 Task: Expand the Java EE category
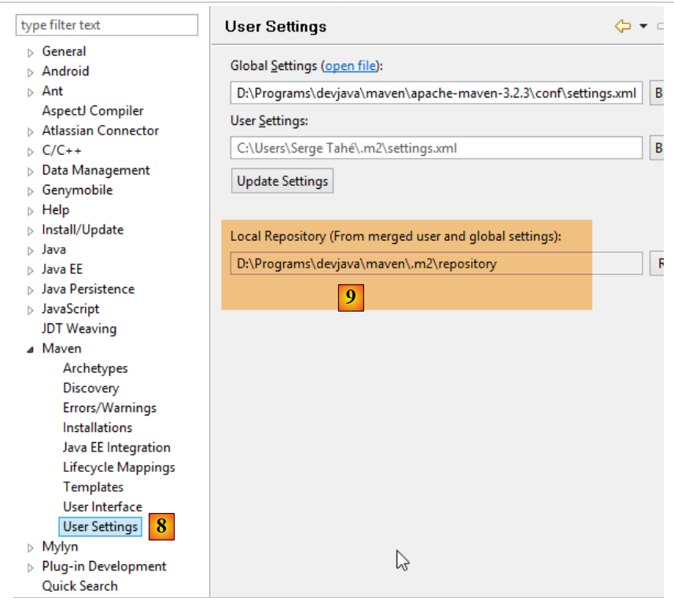tap(31, 270)
